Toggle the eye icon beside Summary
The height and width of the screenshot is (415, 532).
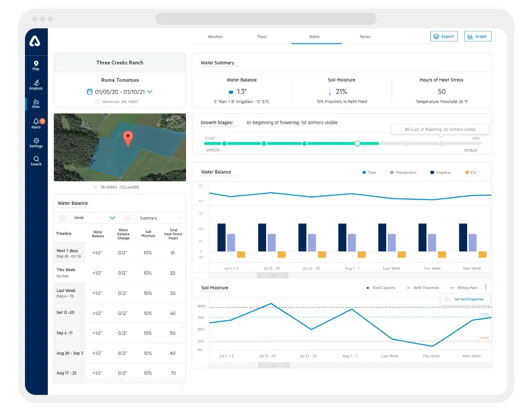click(128, 218)
